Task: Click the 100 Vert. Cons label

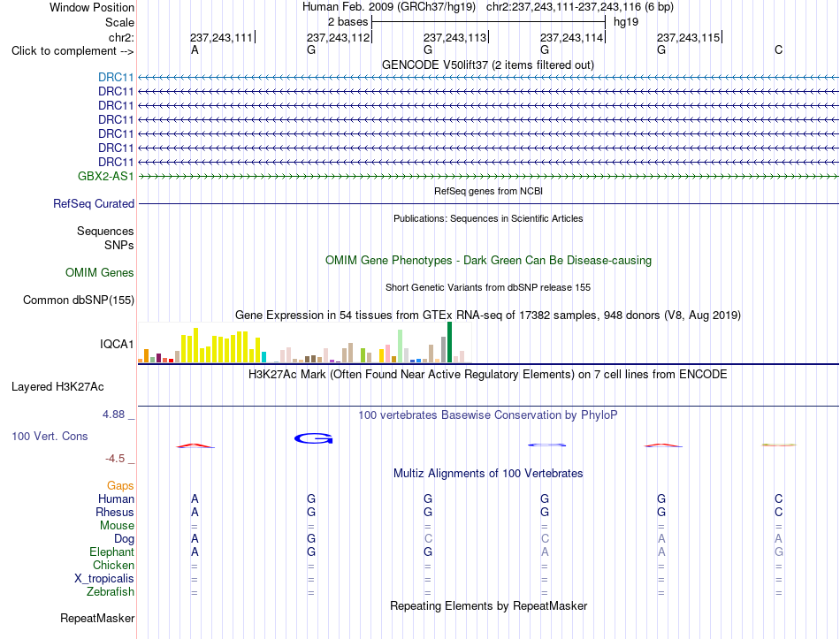Action: pos(50,436)
